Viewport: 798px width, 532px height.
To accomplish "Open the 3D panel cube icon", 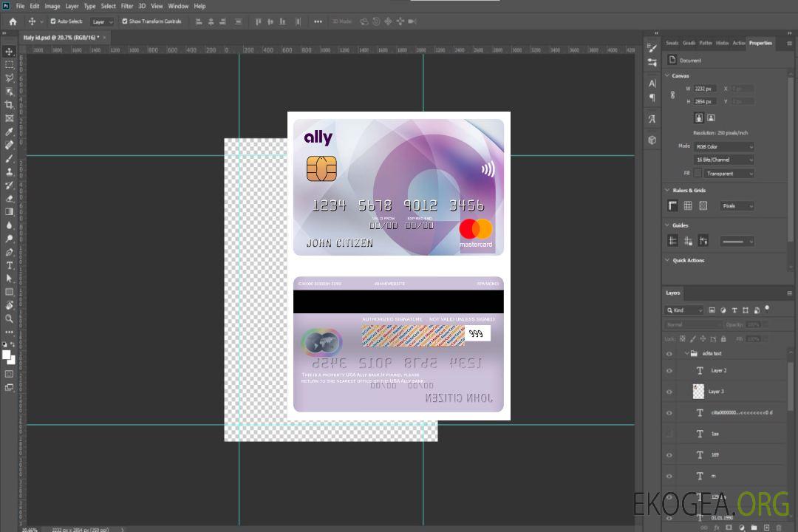I will point(652,140).
